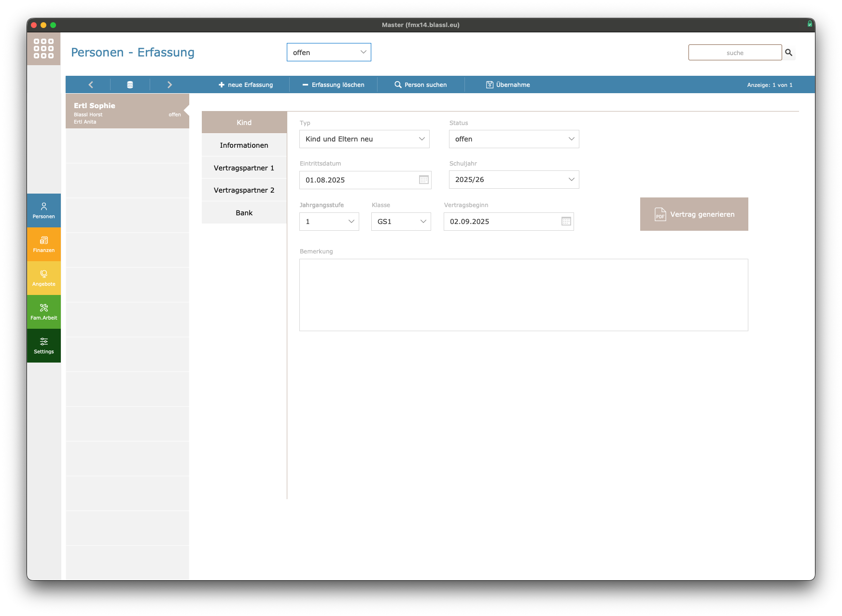842x616 pixels.
Task: Open the main grid menu icon
Action: coord(43,49)
